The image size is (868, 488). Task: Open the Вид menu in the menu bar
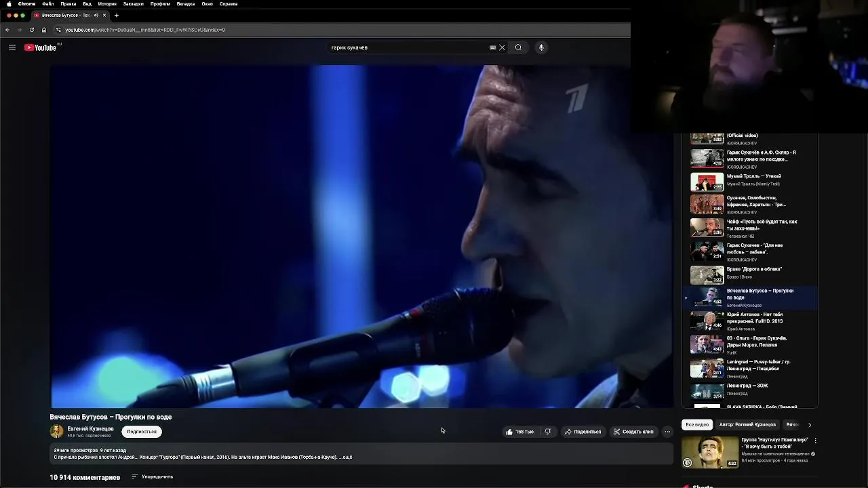[x=87, y=4]
